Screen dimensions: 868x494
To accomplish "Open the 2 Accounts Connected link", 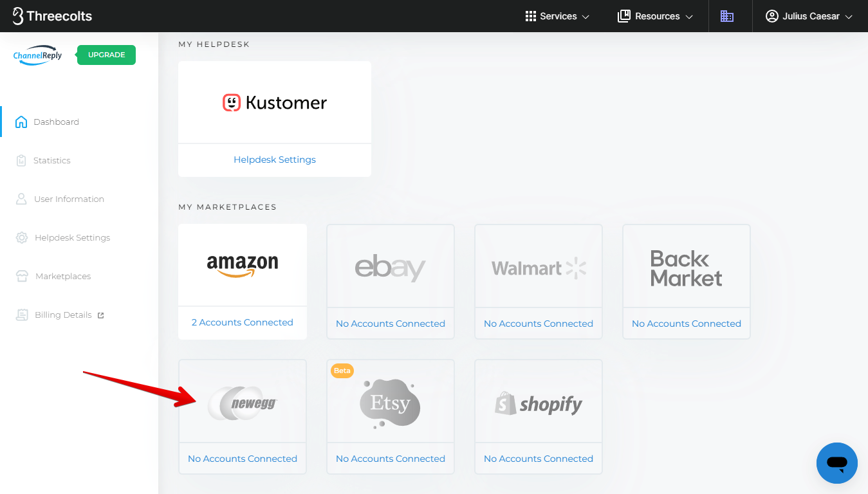I will (x=243, y=322).
